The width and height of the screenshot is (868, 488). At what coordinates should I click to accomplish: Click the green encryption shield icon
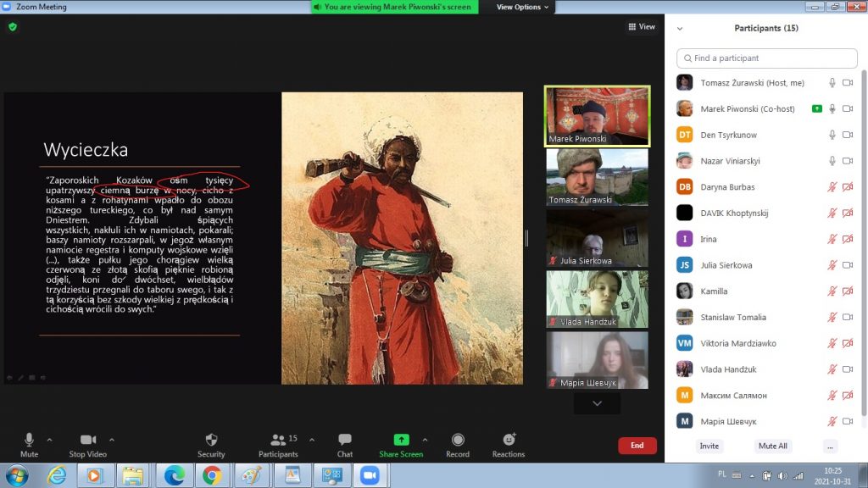click(x=13, y=27)
